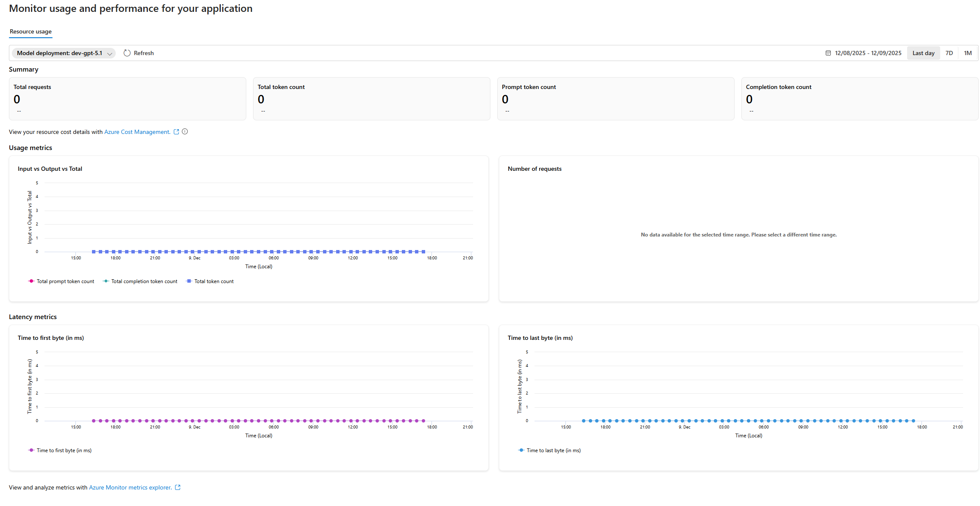Open the 12/08/2025 - 12/09/2025 date picker
980x506 pixels.
point(868,53)
